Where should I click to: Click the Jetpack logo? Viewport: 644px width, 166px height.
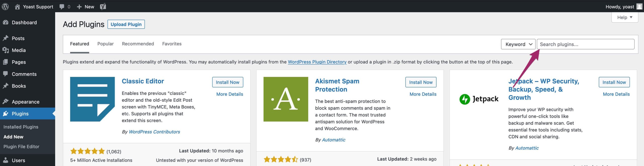(x=479, y=99)
